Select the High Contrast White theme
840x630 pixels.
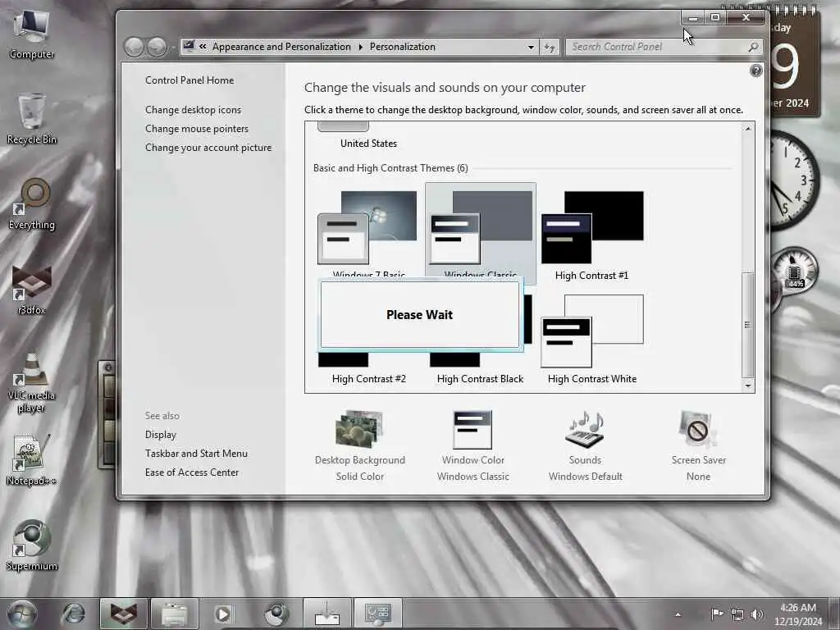pos(592,339)
